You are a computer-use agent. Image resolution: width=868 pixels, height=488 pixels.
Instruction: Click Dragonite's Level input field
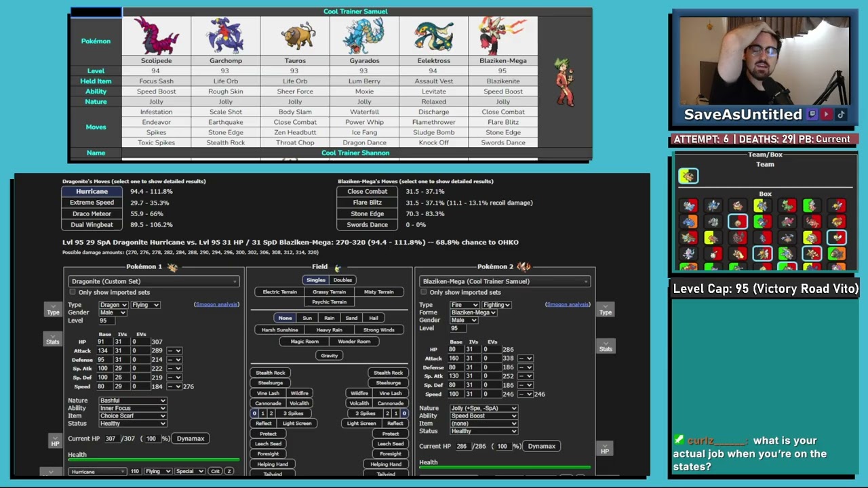point(108,321)
